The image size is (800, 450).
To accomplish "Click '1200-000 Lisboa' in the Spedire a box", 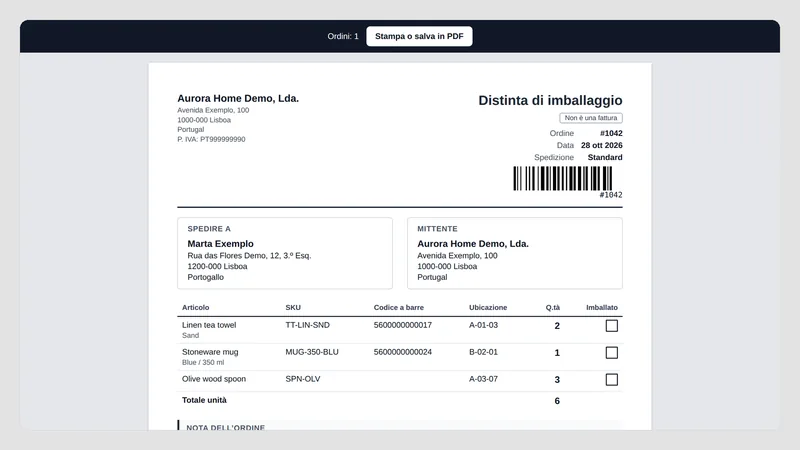I will [217, 266].
